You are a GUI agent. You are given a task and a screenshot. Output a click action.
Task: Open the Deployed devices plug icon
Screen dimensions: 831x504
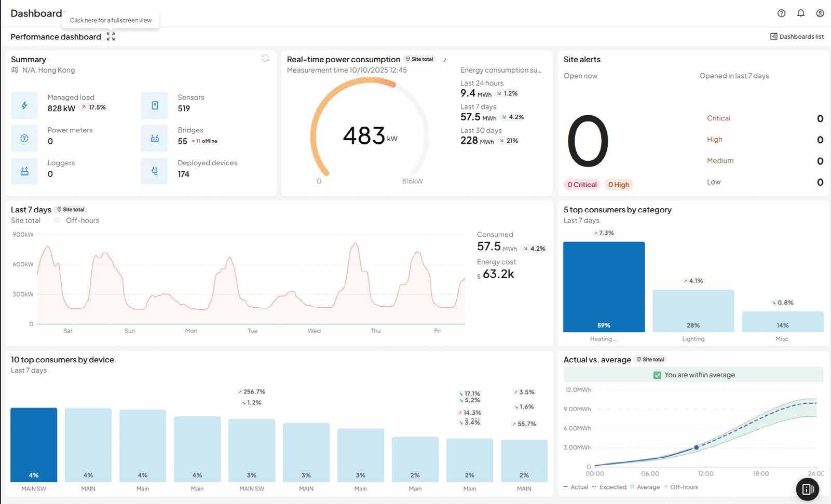click(x=155, y=171)
